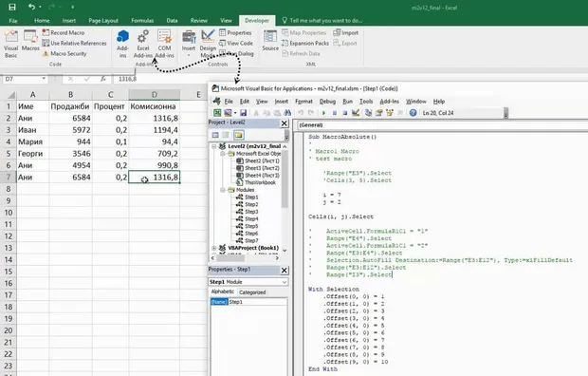588x376 pixels.
Task: Open control Properties in Developer ribbon
Action: click(x=235, y=32)
